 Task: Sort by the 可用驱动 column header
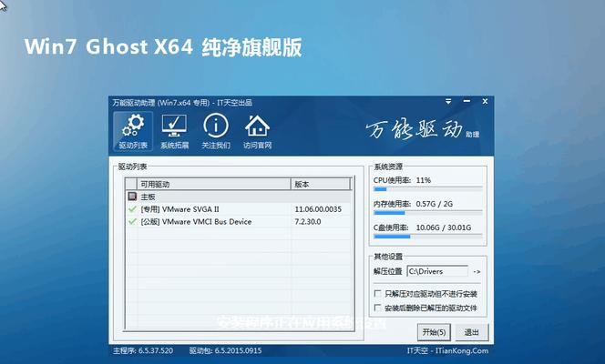tap(214, 184)
